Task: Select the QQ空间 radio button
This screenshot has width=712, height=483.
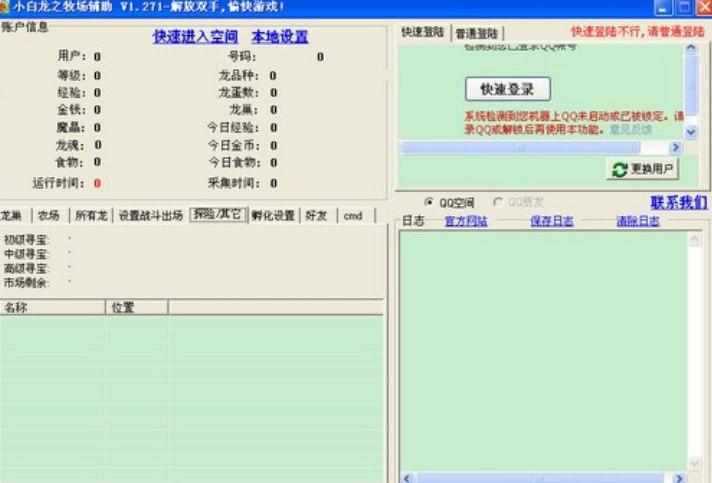Action: pos(430,201)
